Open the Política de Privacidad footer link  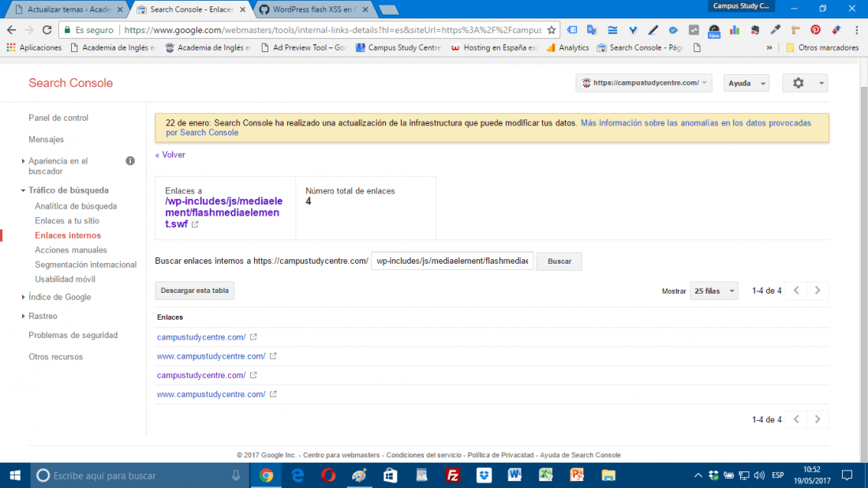coord(500,455)
